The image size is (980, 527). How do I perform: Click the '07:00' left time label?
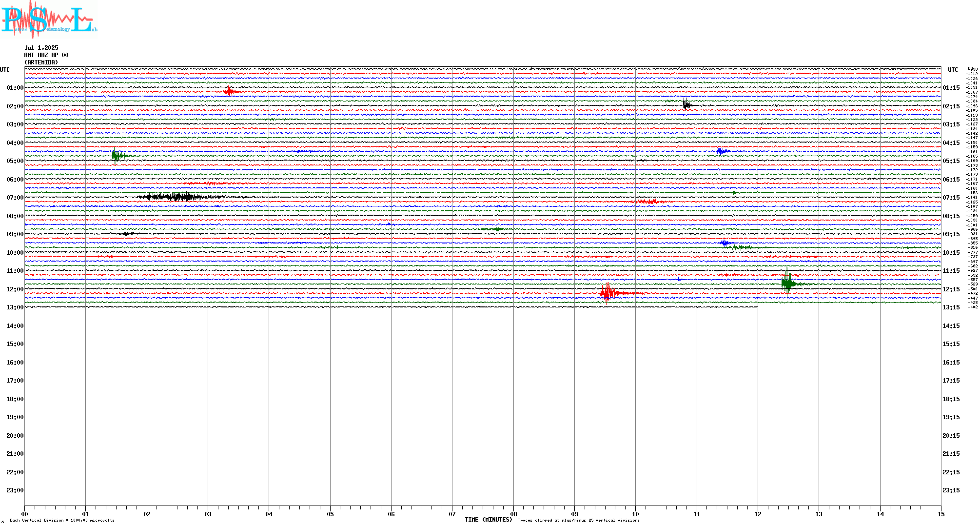(15, 198)
